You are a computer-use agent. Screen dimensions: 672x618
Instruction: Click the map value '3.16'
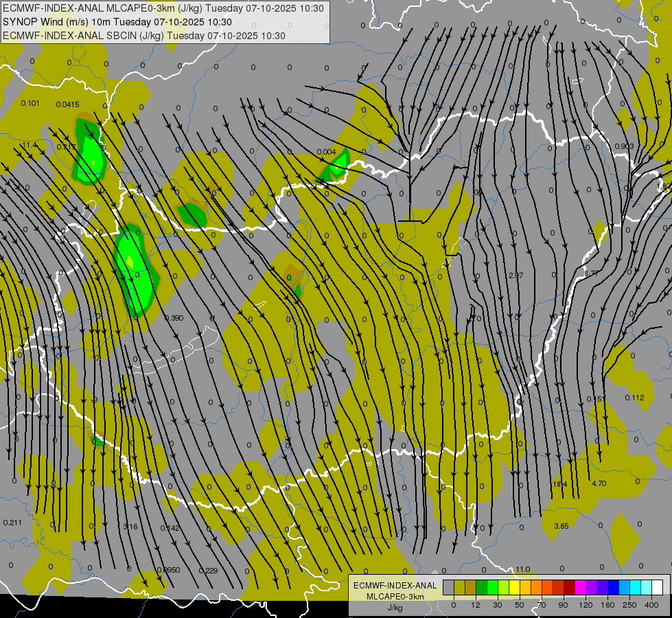click(x=130, y=527)
